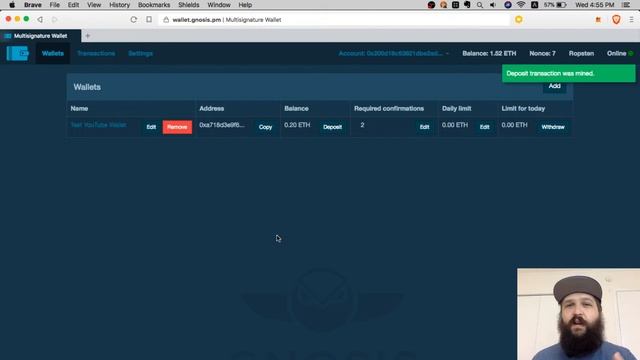Open the Bookmarks menu
The image size is (640, 360).
pos(154,5)
